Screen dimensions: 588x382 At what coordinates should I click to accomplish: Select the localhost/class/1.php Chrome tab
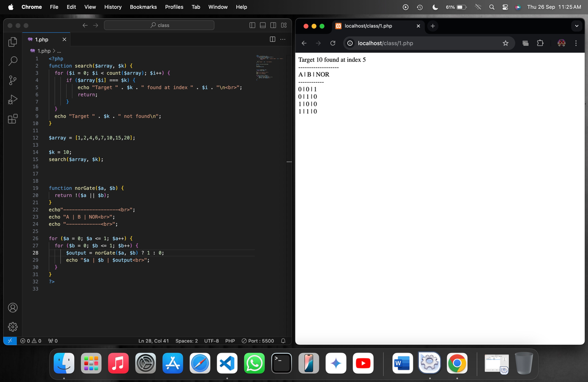coord(378,25)
